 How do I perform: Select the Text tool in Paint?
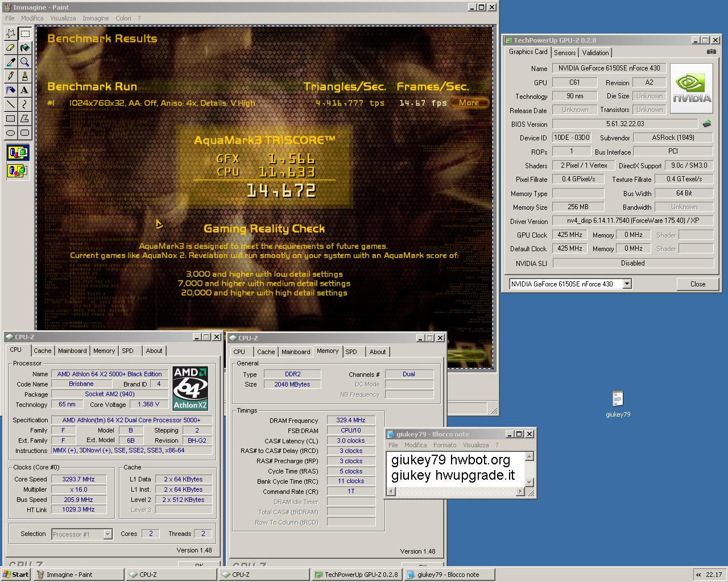pyautogui.click(x=25, y=90)
